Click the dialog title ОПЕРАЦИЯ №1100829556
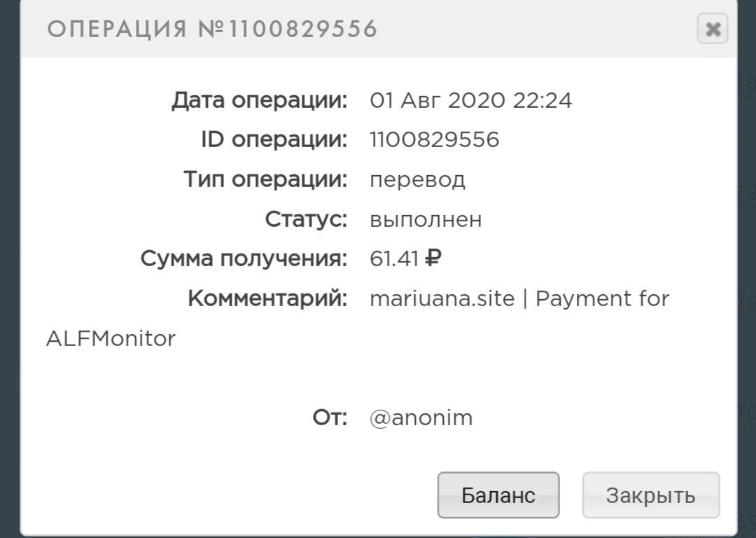756x538 pixels. tap(212, 29)
